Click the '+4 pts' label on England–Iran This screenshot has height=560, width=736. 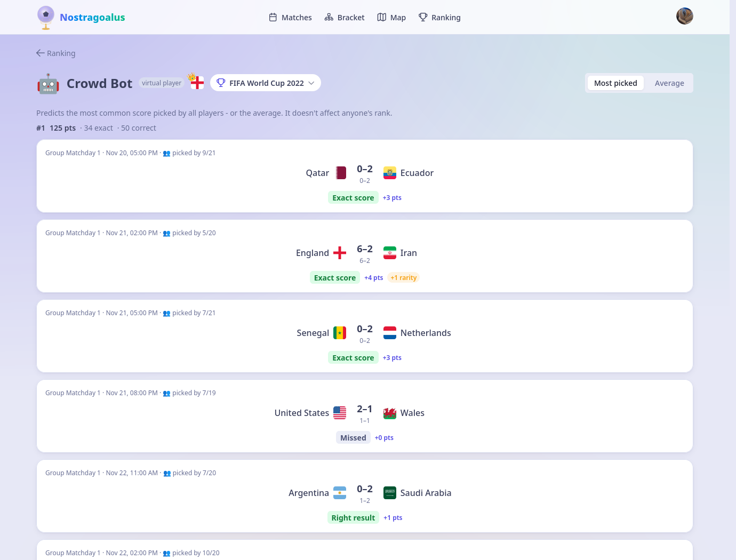tap(373, 278)
